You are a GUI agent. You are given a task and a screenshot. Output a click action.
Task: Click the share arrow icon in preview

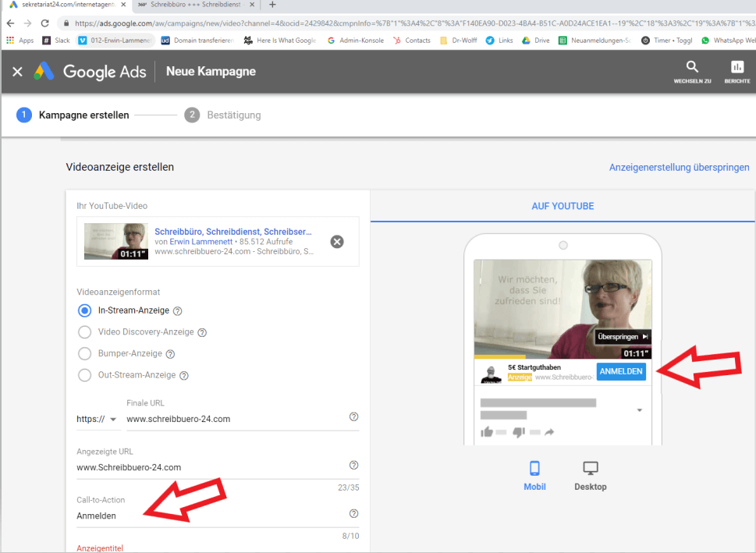click(x=549, y=432)
